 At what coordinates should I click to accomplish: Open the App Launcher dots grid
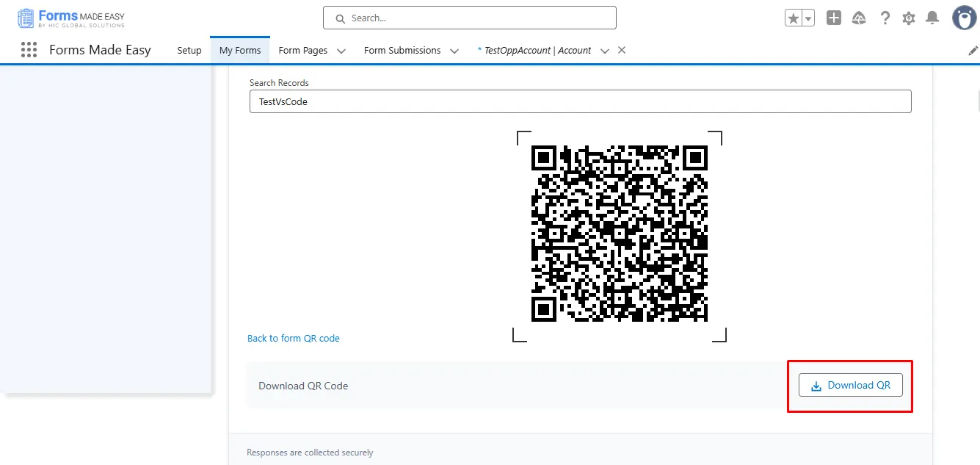pos(29,50)
